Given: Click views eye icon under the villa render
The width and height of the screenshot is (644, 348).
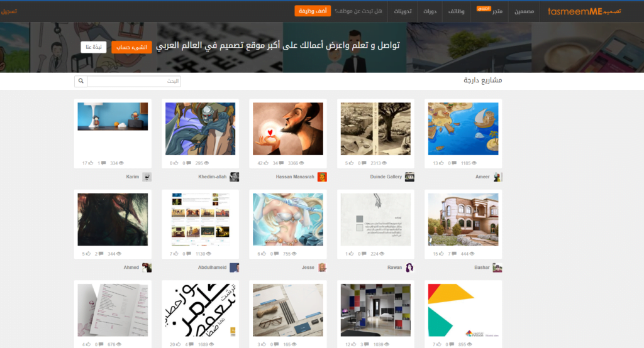Looking at the screenshot, I should pyautogui.click(x=472, y=254).
